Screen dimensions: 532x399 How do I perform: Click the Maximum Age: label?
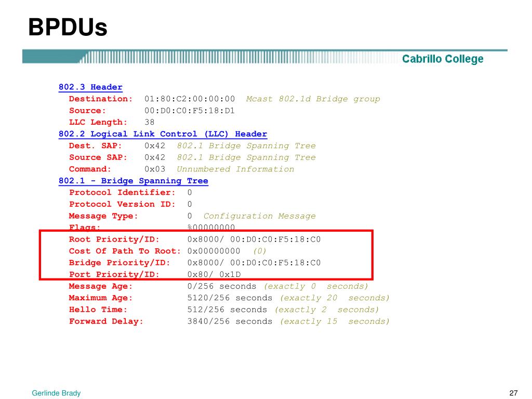pyautogui.click(x=101, y=298)
